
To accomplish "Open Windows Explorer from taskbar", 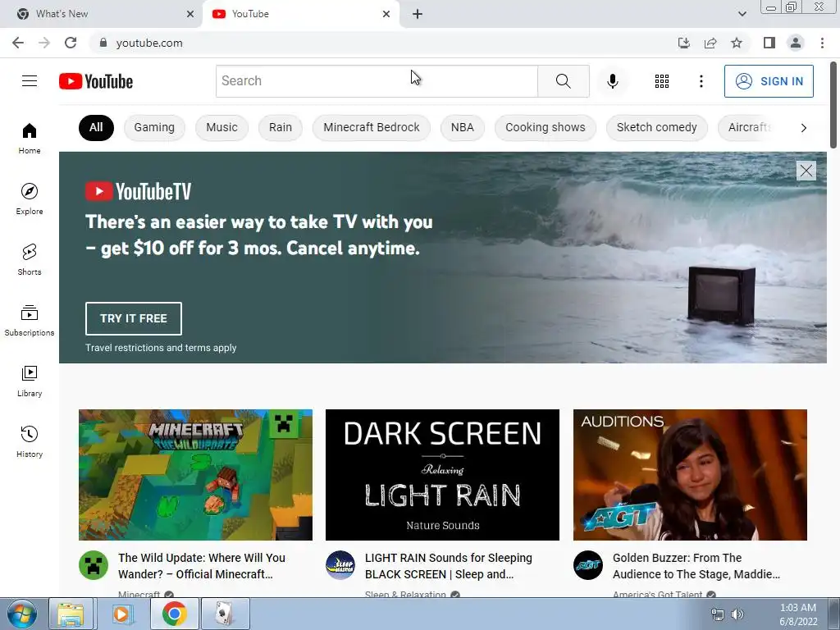I will (x=71, y=614).
